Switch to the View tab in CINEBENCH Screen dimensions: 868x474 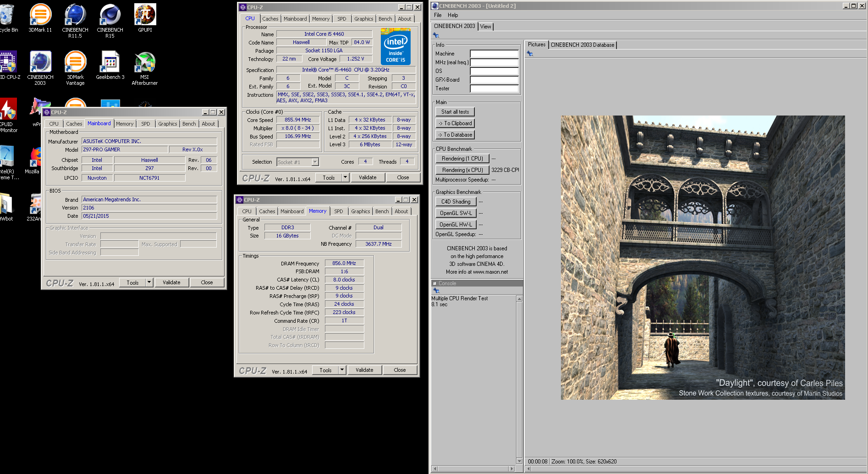point(485,27)
